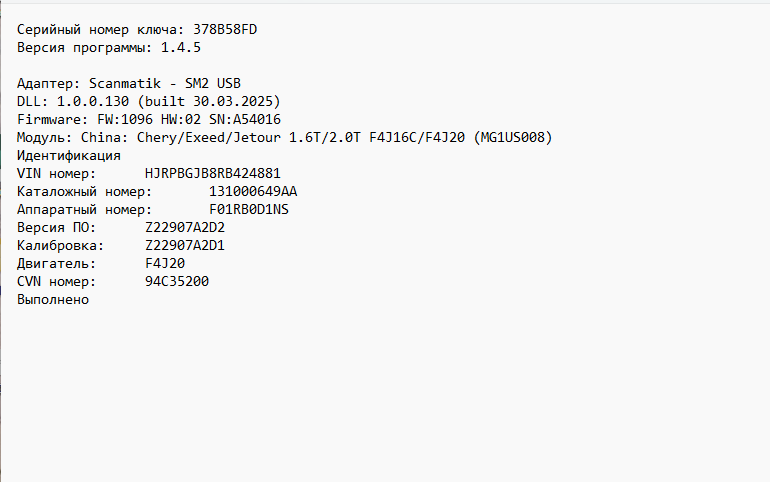Viewport: 770px width, 482px height.
Task: Click the VIN номер label
Action: [x=56, y=173]
